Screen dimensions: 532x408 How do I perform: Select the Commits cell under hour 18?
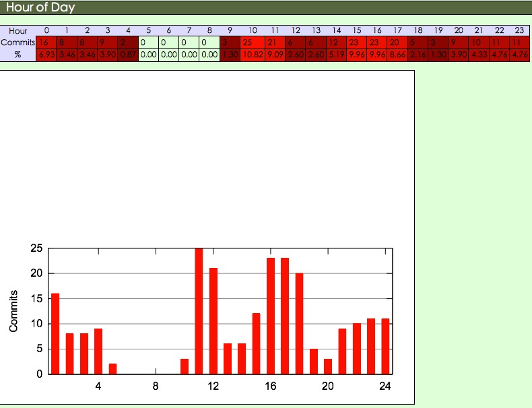(418, 42)
